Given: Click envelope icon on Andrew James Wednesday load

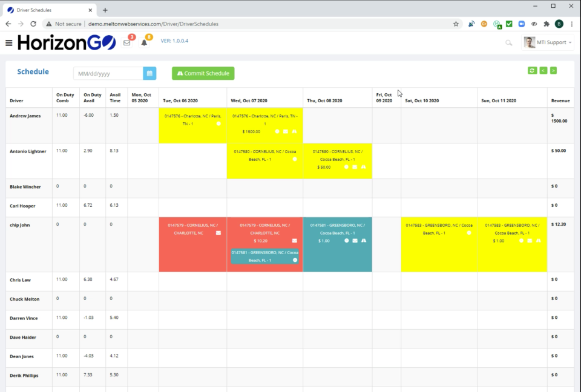Looking at the screenshot, I should point(286,131).
